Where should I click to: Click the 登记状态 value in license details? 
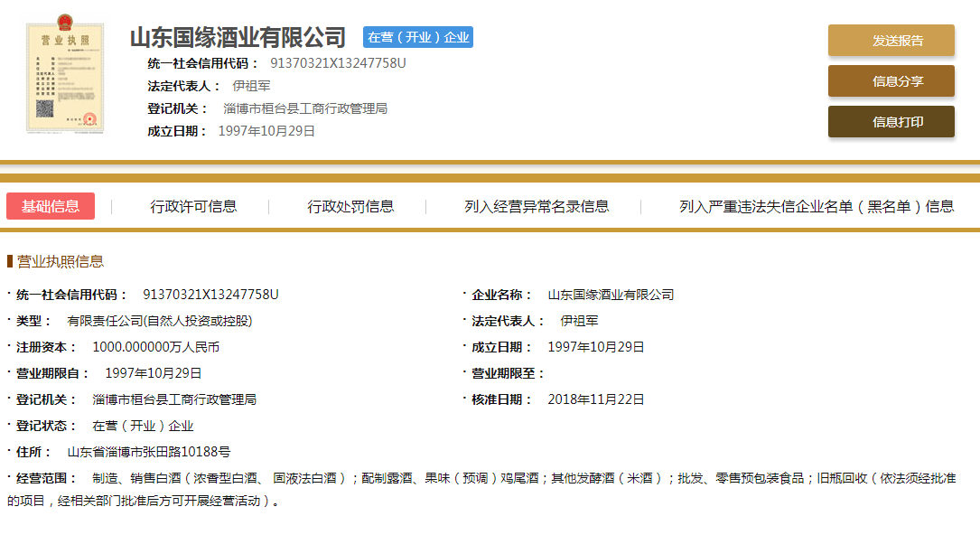(x=143, y=426)
